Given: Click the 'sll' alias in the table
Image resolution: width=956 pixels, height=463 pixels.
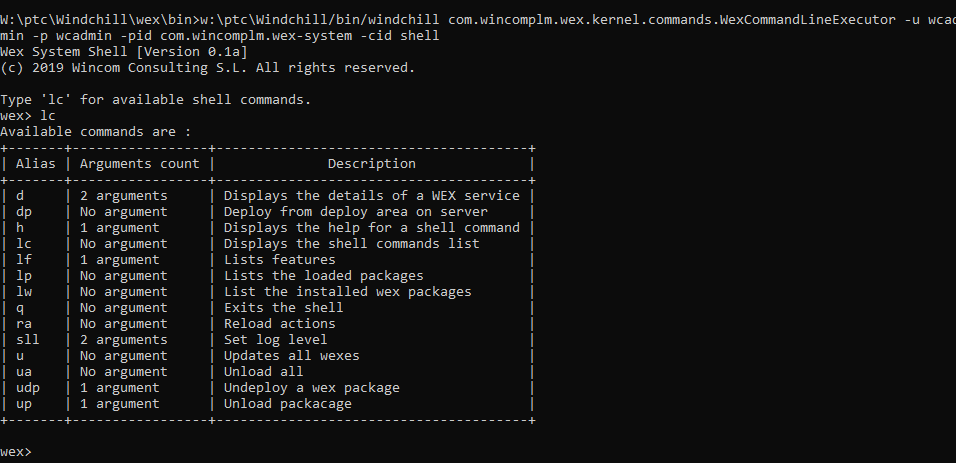Looking at the screenshot, I should click(x=28, y=340).
